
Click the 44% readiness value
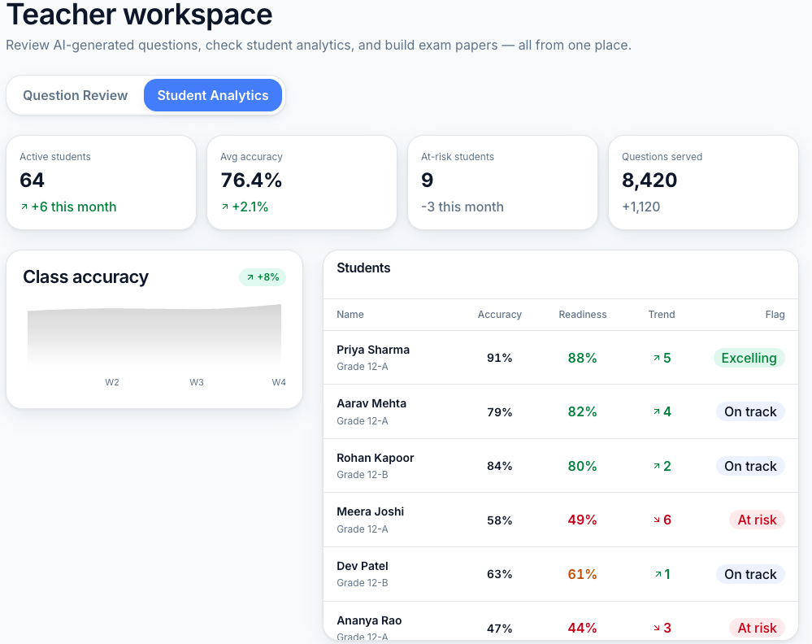[582, 628]
